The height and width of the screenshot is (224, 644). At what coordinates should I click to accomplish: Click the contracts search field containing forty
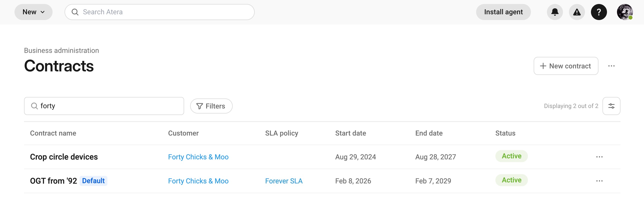coord(104,106)
